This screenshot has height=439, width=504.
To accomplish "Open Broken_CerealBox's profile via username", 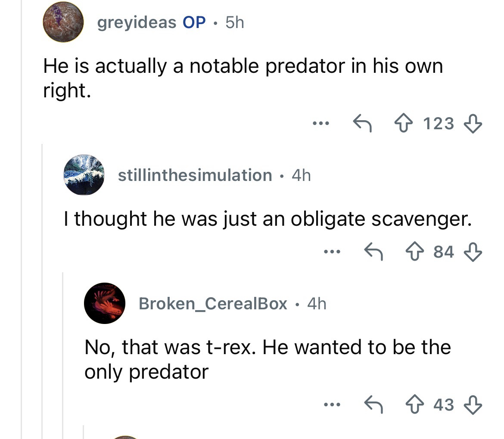I will point(213,304).
